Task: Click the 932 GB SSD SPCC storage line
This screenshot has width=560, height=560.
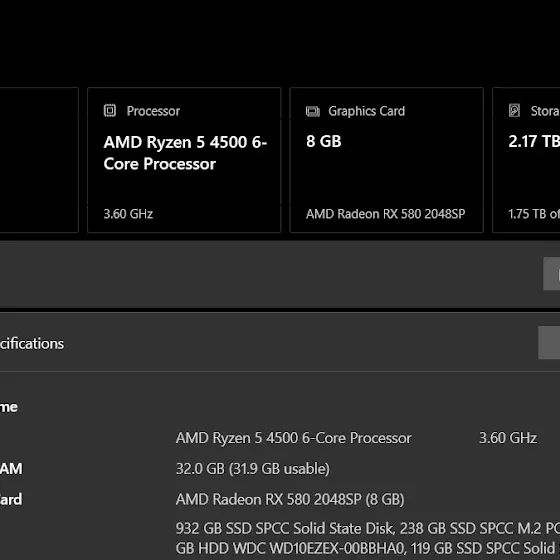Action: tap(368, 528)
